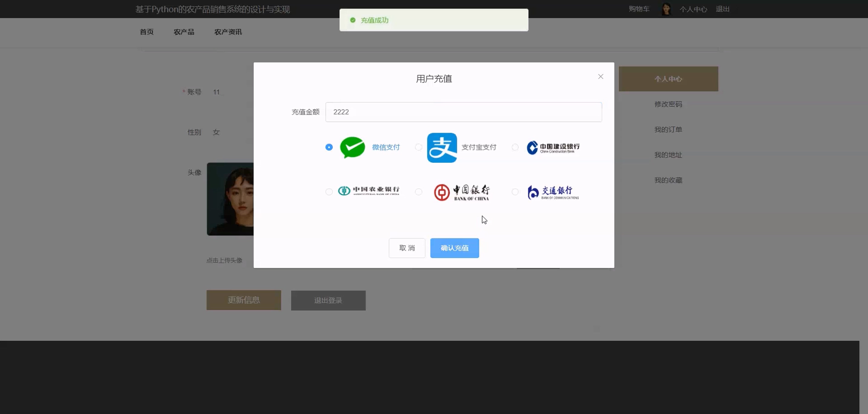Open the 农产品 nav item
The height and width of the screenshot is (414, 868).
pyautogui.click(x=184, y=32)
